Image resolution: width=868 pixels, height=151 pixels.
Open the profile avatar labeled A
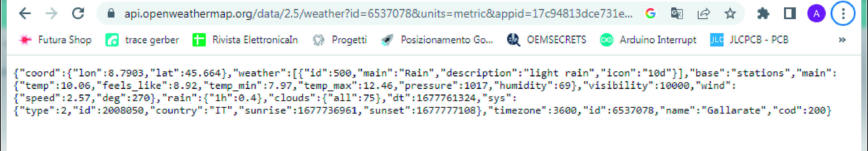(816, 14)
